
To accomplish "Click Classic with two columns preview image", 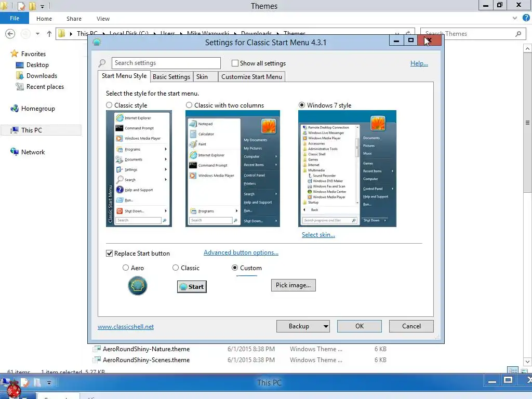I will point(232,169).
